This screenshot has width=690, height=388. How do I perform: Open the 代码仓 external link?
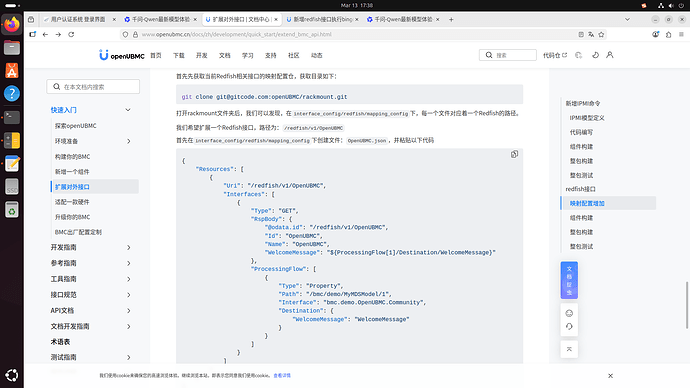pos(555,55)
